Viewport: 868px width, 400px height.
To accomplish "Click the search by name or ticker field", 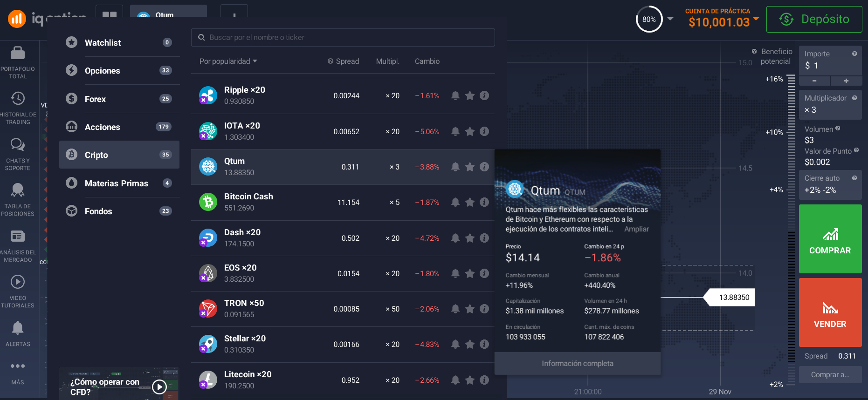I will (x=343, y=37).
